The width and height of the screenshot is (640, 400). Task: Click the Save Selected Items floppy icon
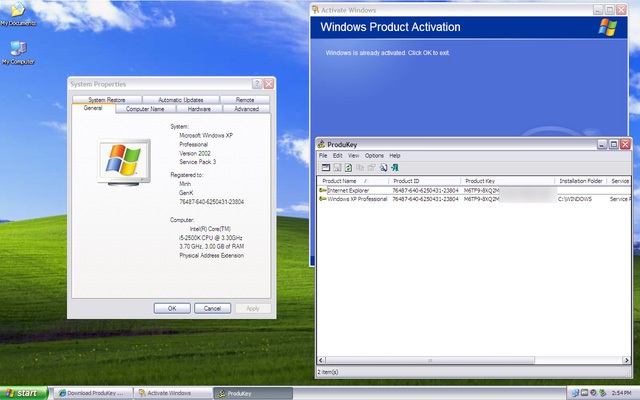[x=337, y=167]
